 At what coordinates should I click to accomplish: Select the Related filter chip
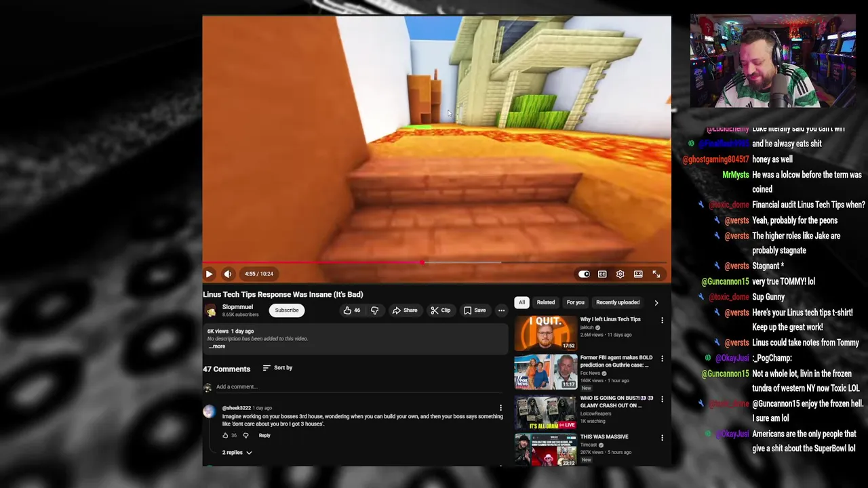coord(546,302)
